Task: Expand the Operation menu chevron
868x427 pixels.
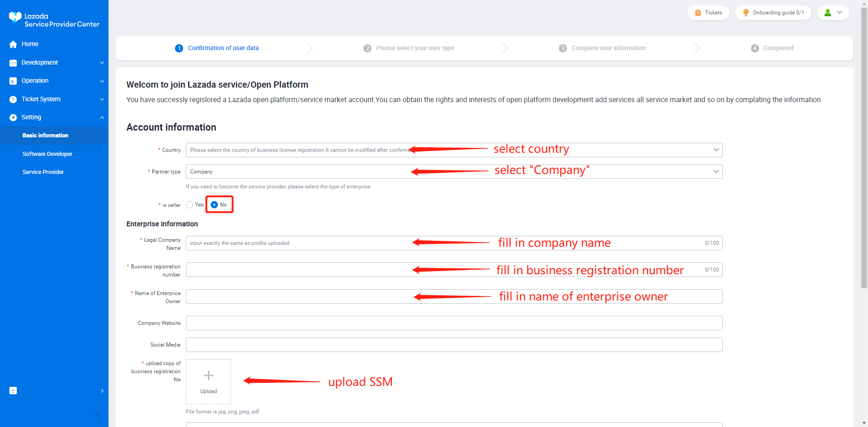Action: (x=102, y=81)
